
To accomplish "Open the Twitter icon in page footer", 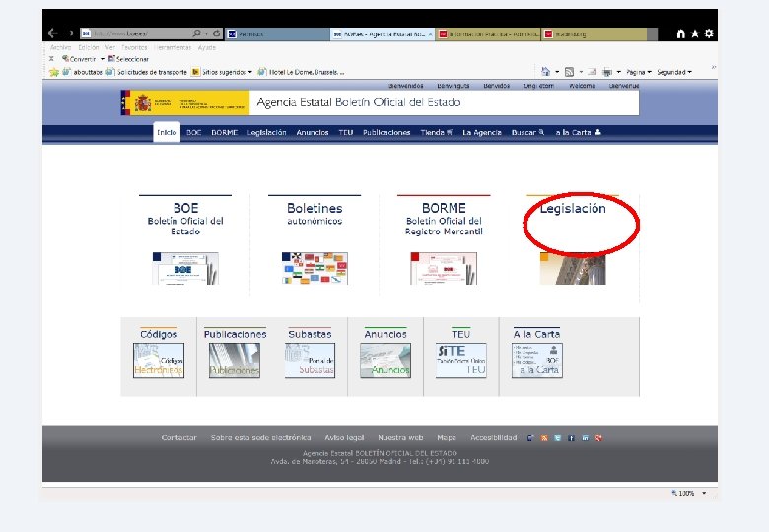I will (558, 438).
